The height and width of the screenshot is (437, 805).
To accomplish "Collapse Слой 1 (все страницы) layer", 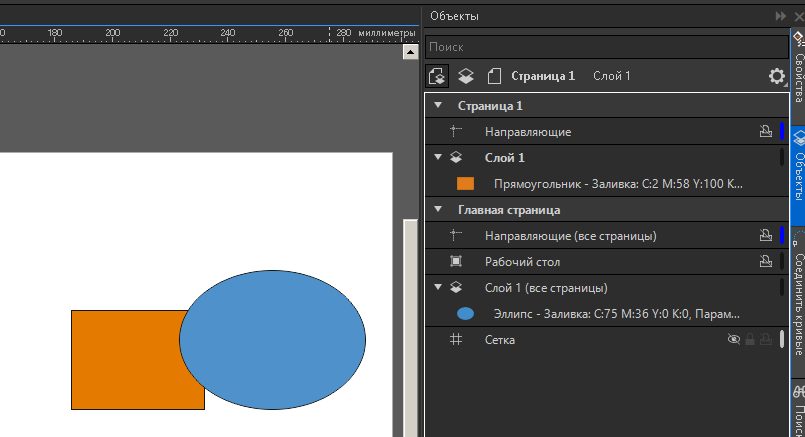I will click(x=438, y=288).
